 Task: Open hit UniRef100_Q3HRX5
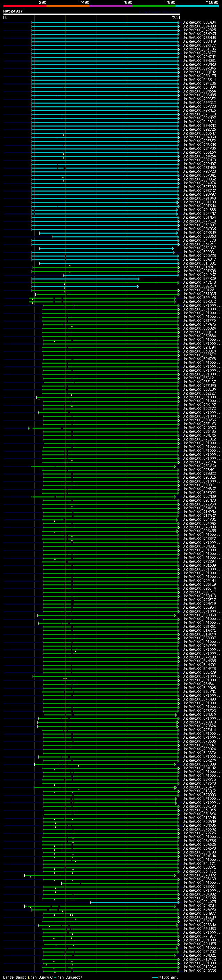point(199,34)
